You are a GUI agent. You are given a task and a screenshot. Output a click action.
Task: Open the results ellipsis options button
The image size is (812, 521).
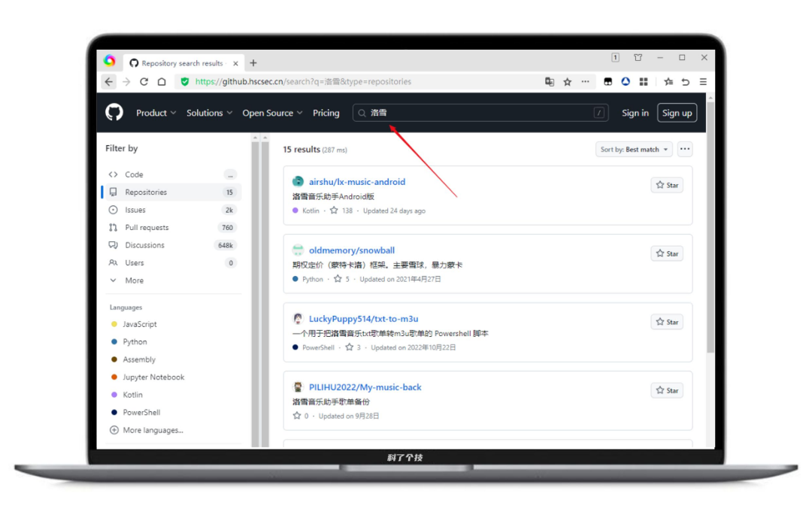tap(685, 149)
